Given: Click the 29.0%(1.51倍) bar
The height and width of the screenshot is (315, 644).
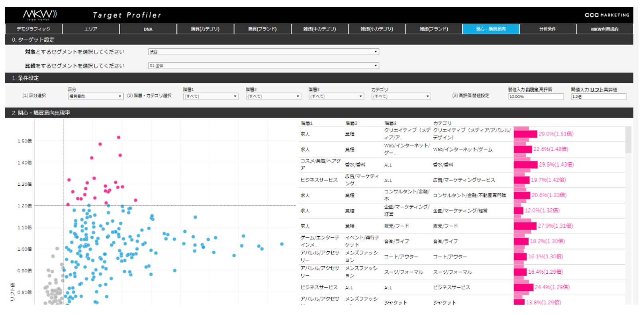Looking at the screenshot, I should click(525, 134).
